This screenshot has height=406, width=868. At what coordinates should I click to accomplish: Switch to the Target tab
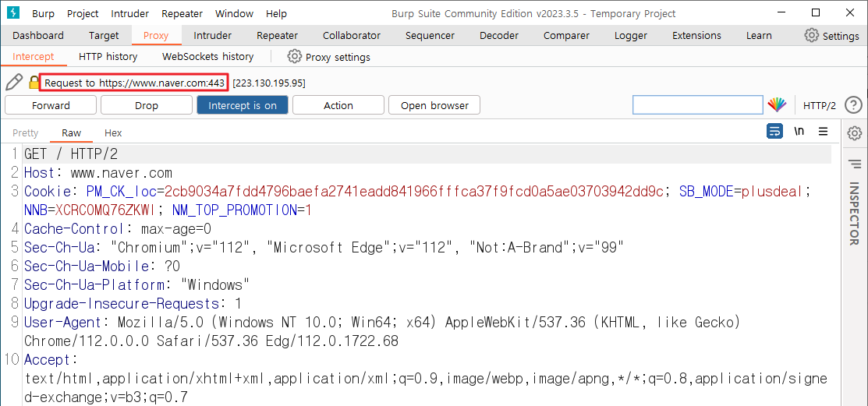[x=104, y=35]
